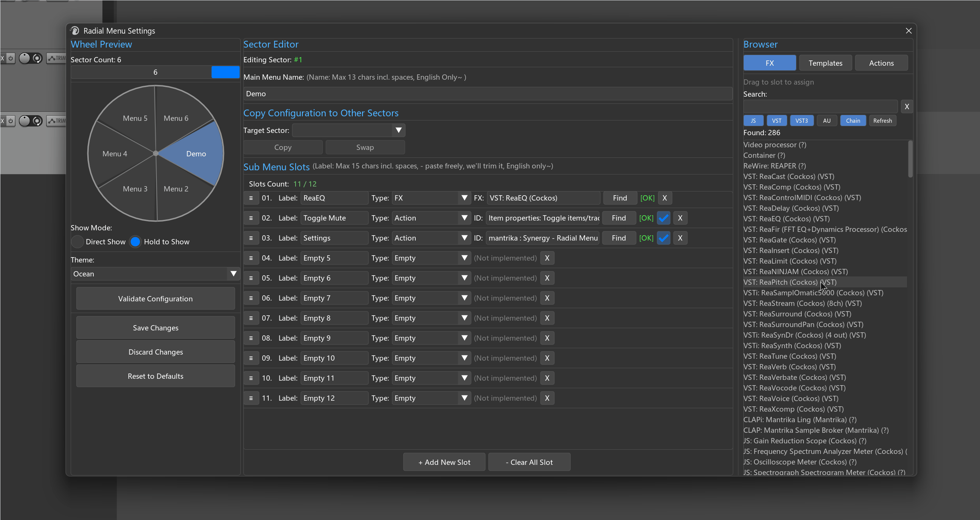Click Reset to Defaults button
980x520 pixels.
click(x=155, y=376)
